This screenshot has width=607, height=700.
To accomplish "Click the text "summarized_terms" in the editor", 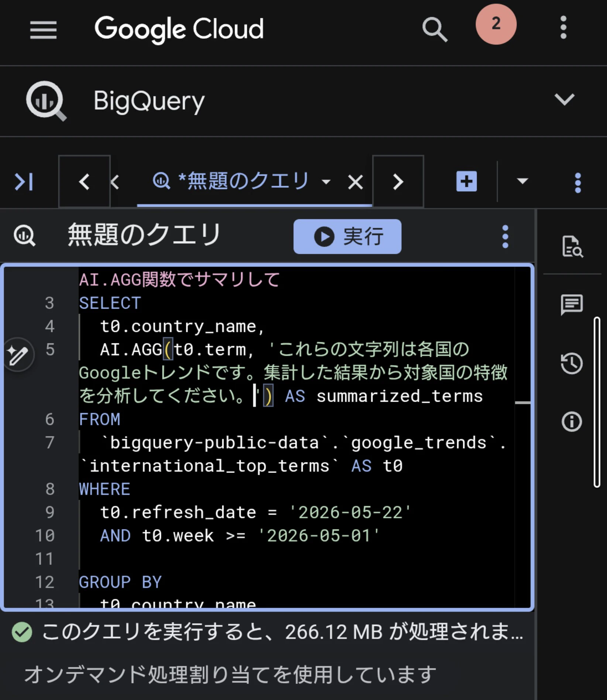I will [399, 396].
